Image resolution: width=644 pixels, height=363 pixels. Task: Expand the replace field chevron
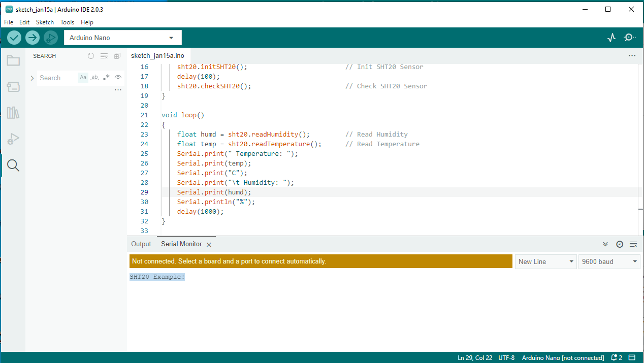click(x=33, y=78)
